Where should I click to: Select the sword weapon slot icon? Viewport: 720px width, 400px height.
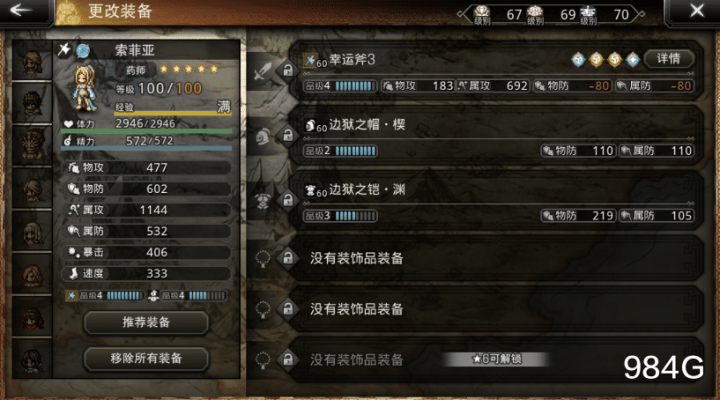263,72
